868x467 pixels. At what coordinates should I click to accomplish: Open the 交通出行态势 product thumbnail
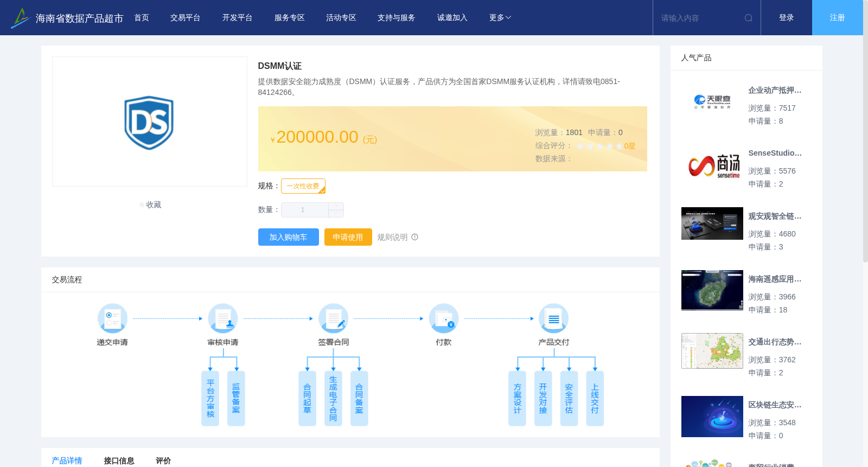tap(712, 351)
